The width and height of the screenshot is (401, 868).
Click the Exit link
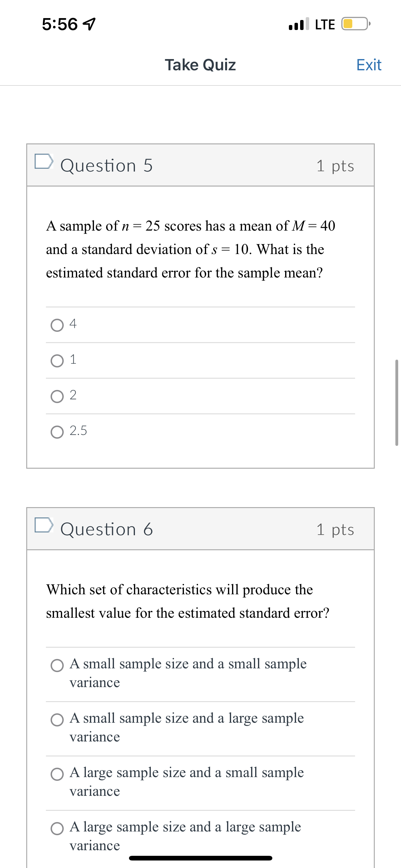point(369,65)
